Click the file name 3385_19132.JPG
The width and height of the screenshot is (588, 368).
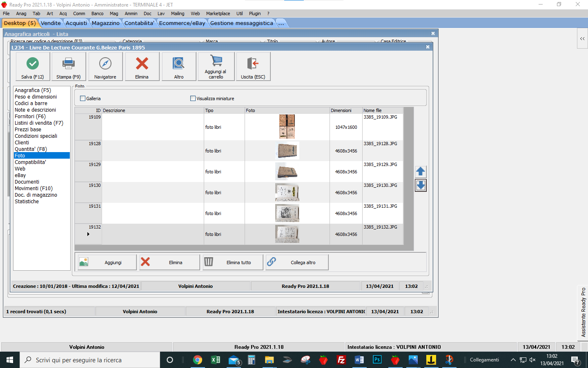point(380,227)
